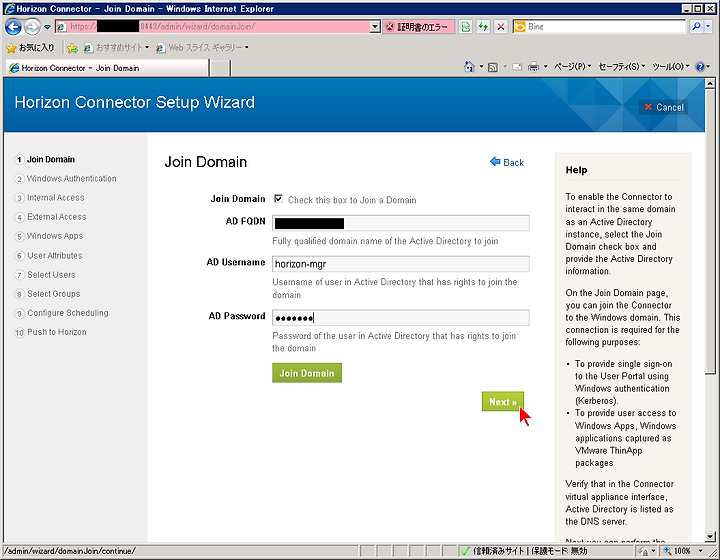Open the recent pages dropdown arrow
This screenshot has height=560, width=720.
pyautogui.click(x=47, y=27)
